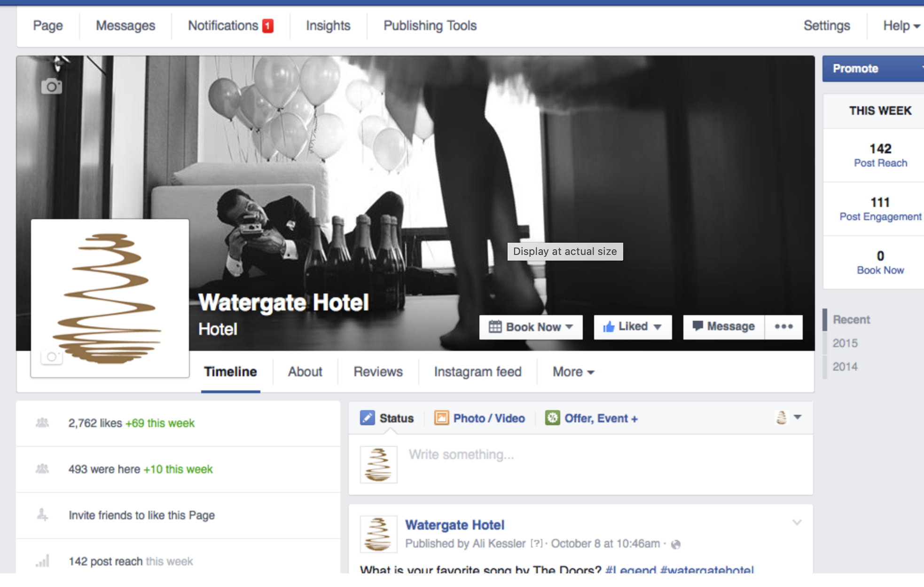The image size is (924, 587).
Task: Expand the post options chevron
Action: 797,522
